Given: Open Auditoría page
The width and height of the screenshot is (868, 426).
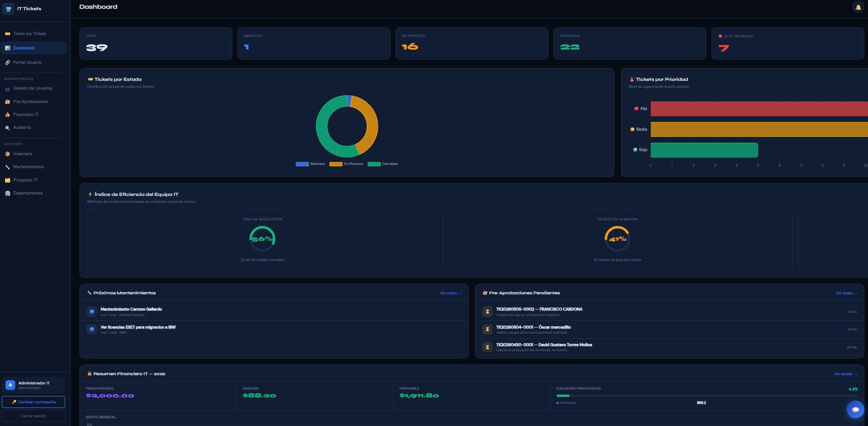Looking at the screenshot, I should tap(33, 128).
